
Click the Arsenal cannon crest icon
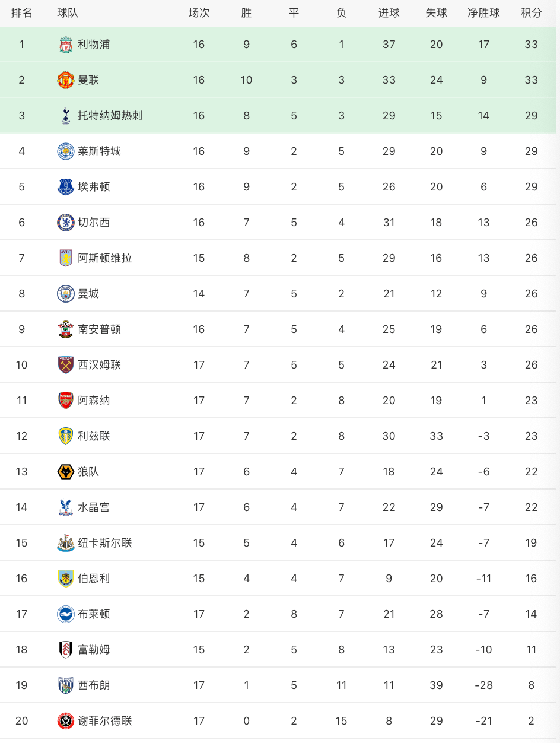(x=65, y=401)
